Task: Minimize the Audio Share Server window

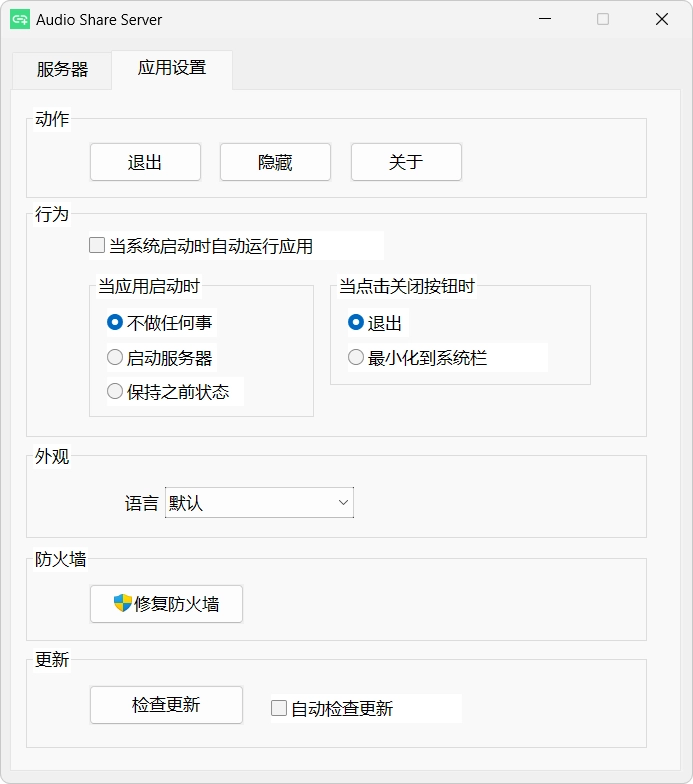Action: click(545, 19)
